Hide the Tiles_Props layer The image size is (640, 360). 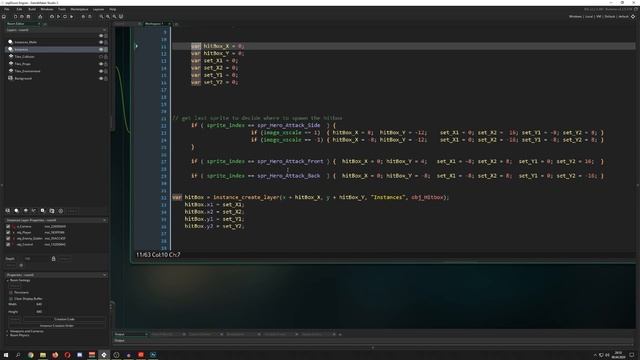[x=101, y=64]
